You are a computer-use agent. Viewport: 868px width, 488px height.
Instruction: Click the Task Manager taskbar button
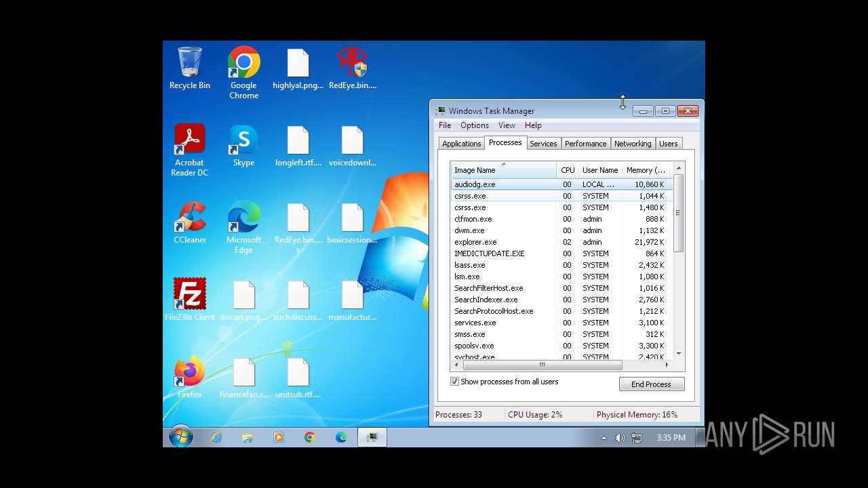(x=372, y=437)
